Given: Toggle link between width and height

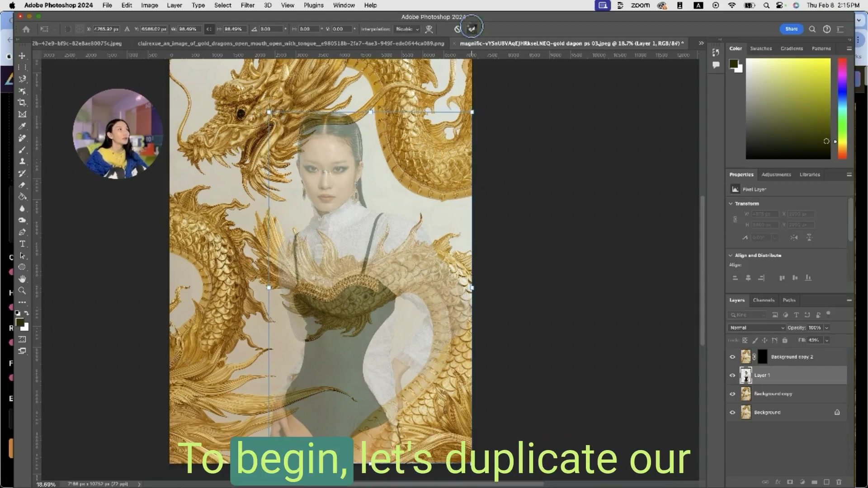Looking at the screenshot, I should (x=209, y=29).
